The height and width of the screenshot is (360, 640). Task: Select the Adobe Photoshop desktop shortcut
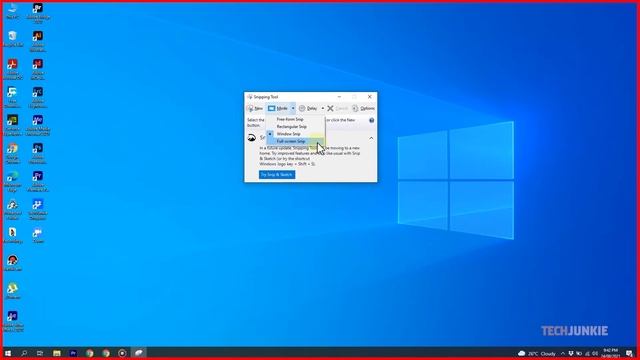38,153
